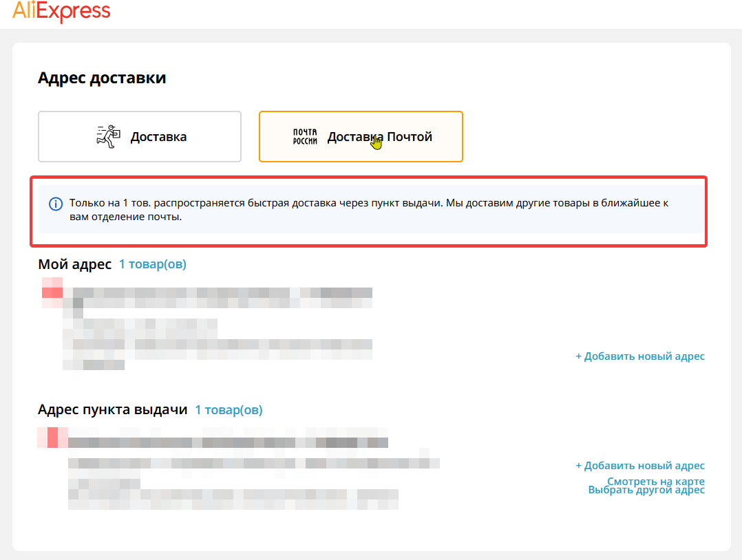Click Смотреть на карте link
The width and height of the screenshot is (742, 560).
tap(656, 481)
